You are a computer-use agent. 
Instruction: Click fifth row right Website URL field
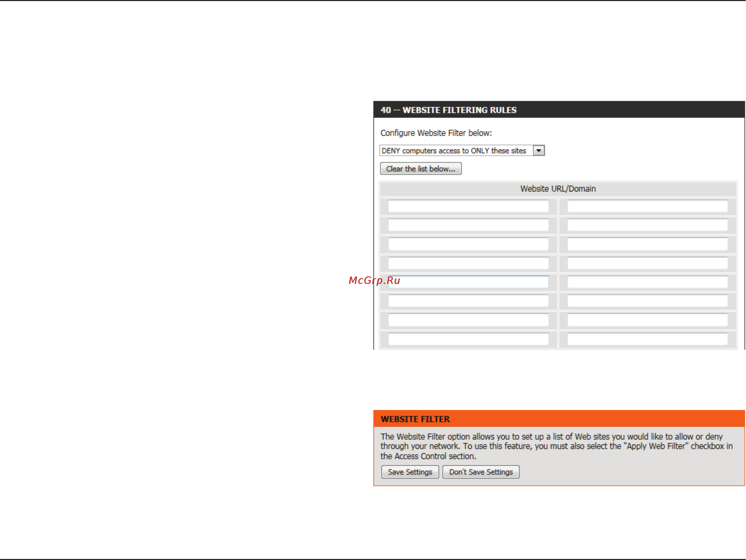(x=648, y=282)
